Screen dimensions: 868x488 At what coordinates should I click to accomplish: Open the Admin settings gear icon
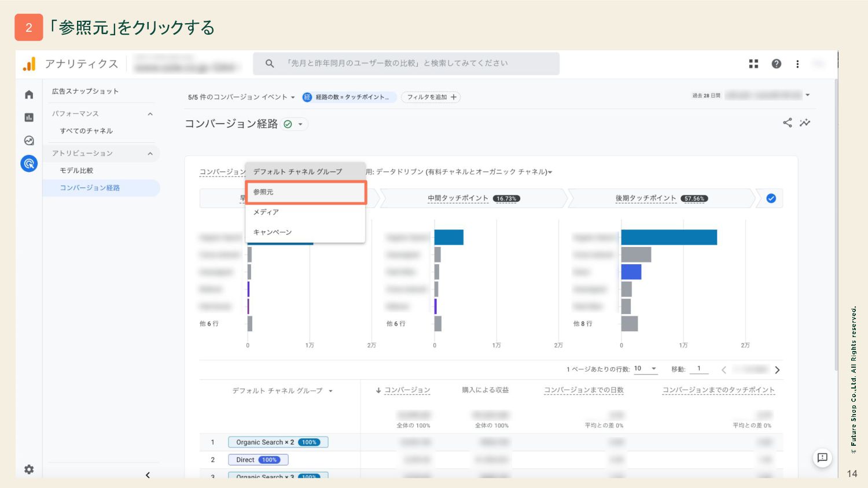[29, 469]
